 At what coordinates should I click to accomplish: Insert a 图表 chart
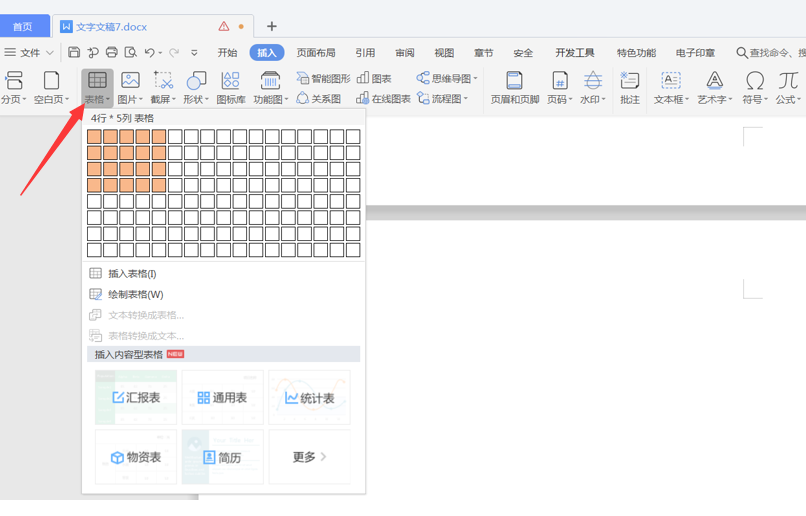pos(374,78)
